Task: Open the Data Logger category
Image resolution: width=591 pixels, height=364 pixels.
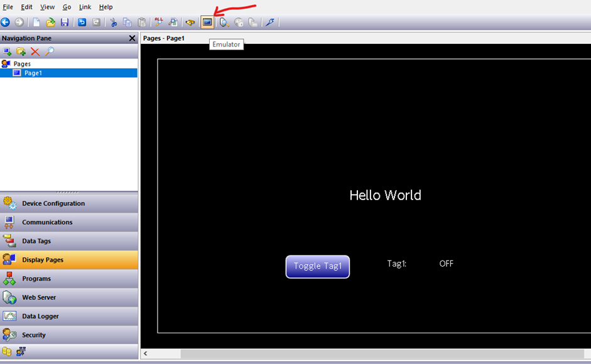Action: coord(69,316)
